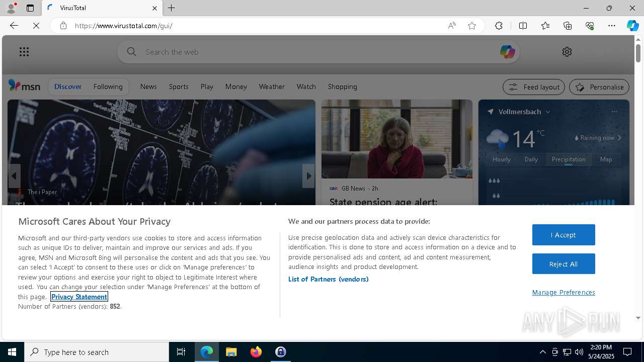Open Settings and more ellipsis menu
This screenshot has height=362, width=644.
(612, 26)
